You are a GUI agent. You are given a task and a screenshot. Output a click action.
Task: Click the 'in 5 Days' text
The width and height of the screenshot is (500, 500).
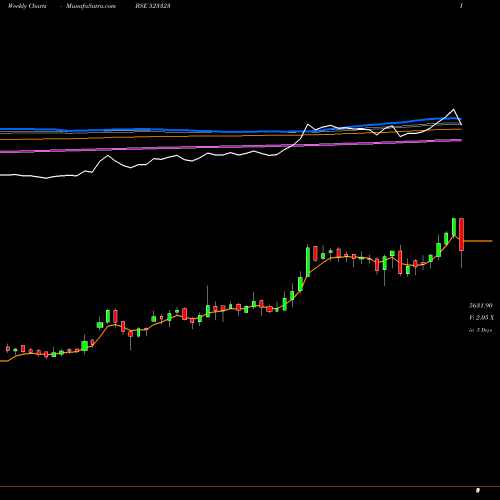[480, 330]
